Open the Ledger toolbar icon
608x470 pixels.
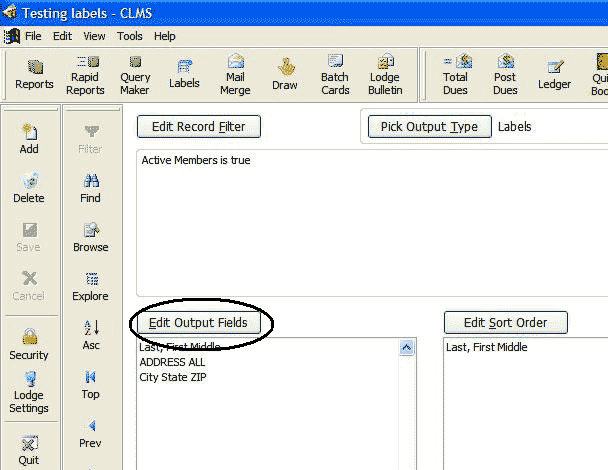tap(554, 75)
